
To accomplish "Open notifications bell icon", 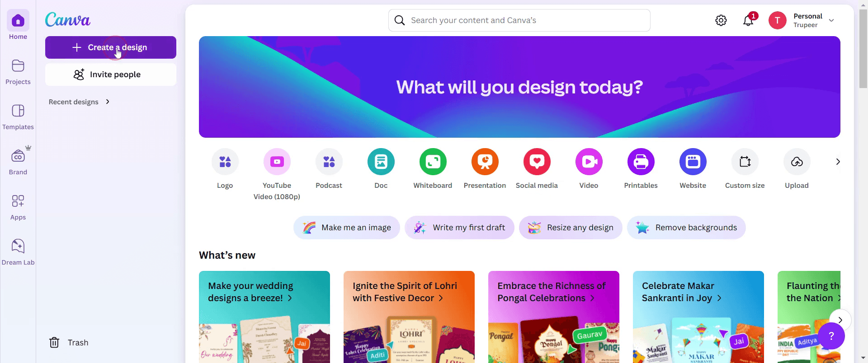I will click(x=748, y=20).
